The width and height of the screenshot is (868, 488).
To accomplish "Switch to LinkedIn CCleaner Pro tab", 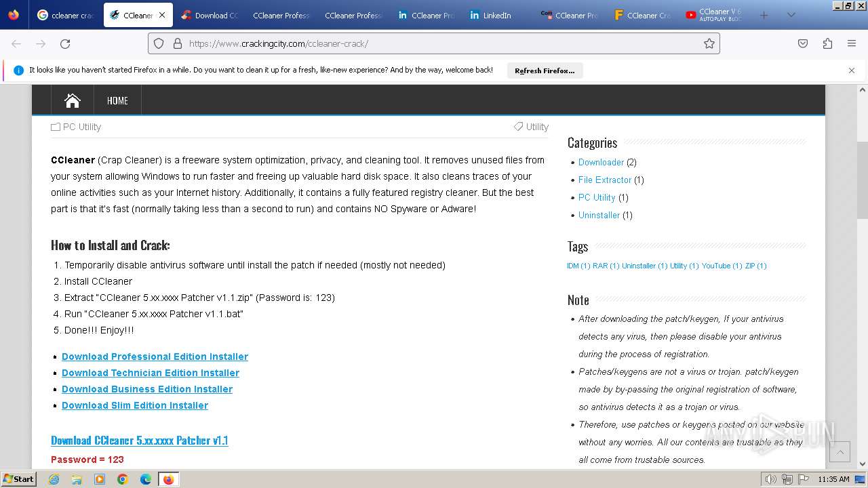I will click(427, 15).
